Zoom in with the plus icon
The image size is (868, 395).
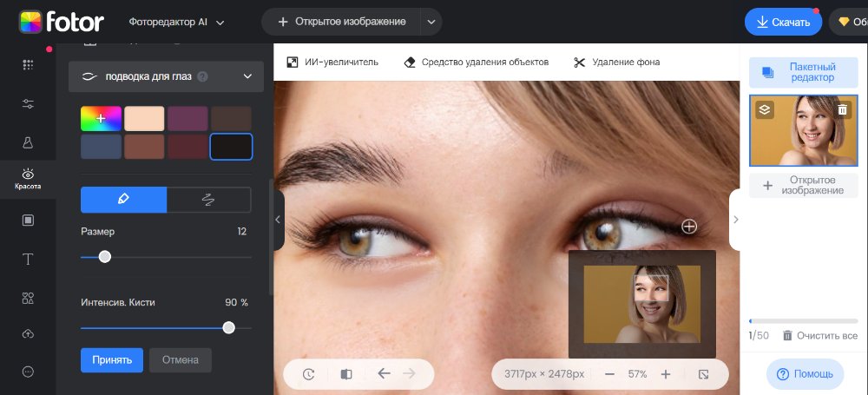[666, 374]
